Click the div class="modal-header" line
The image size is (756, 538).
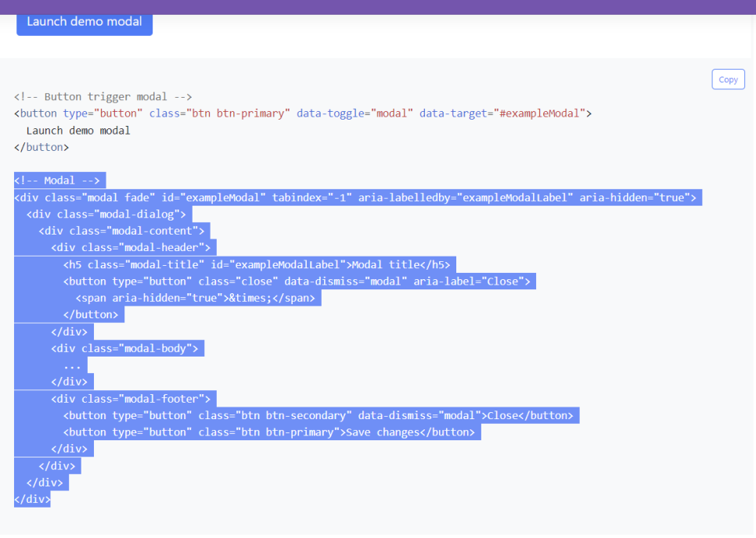[x=131, y=248]
